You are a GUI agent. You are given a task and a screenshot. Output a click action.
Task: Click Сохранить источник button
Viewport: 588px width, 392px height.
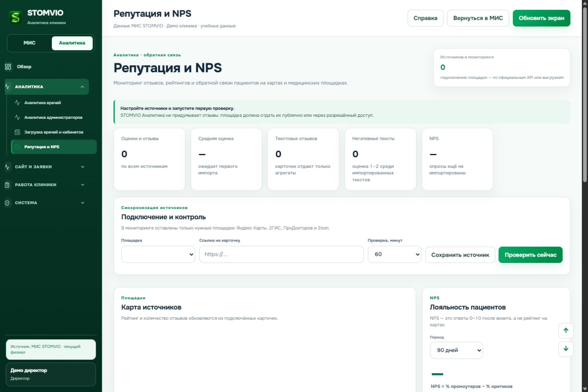(x=460, y=255)
